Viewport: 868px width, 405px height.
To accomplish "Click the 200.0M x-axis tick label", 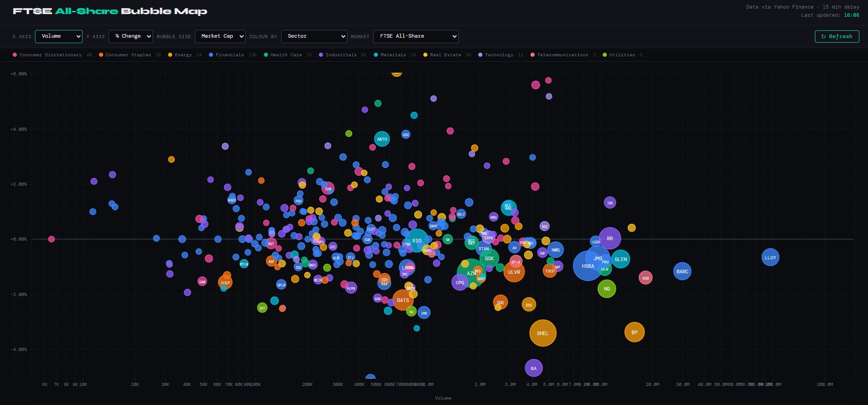I will [825, 384].
